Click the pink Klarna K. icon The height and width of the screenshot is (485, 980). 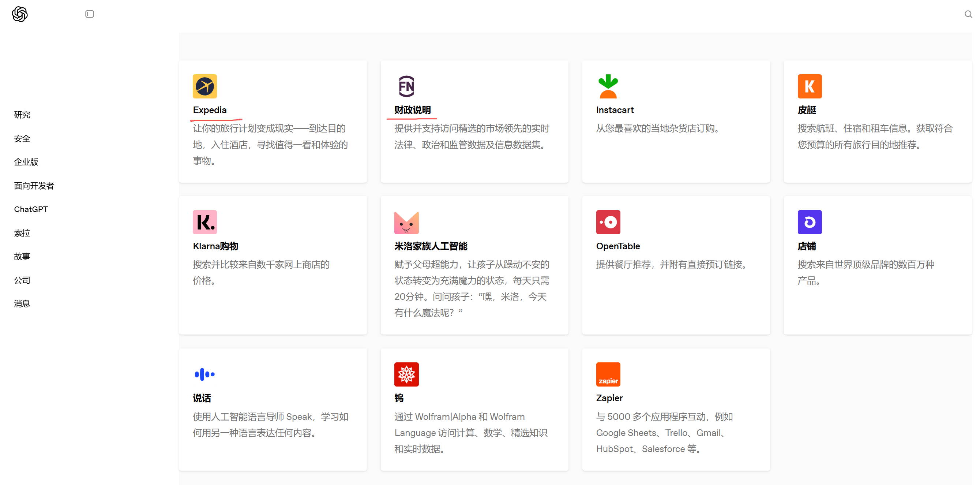tap(205, 222)
